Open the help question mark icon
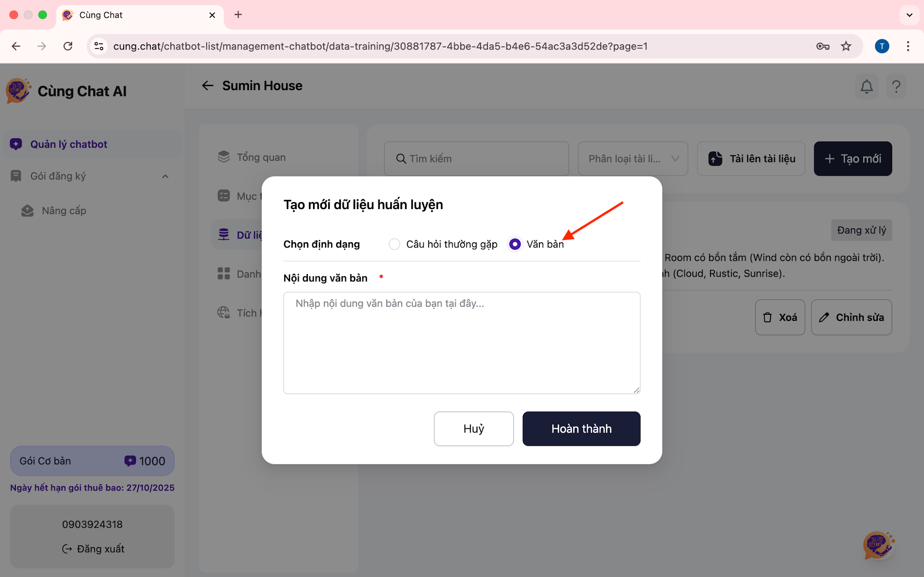Screen dimensions: 924x577 [896, 87]
